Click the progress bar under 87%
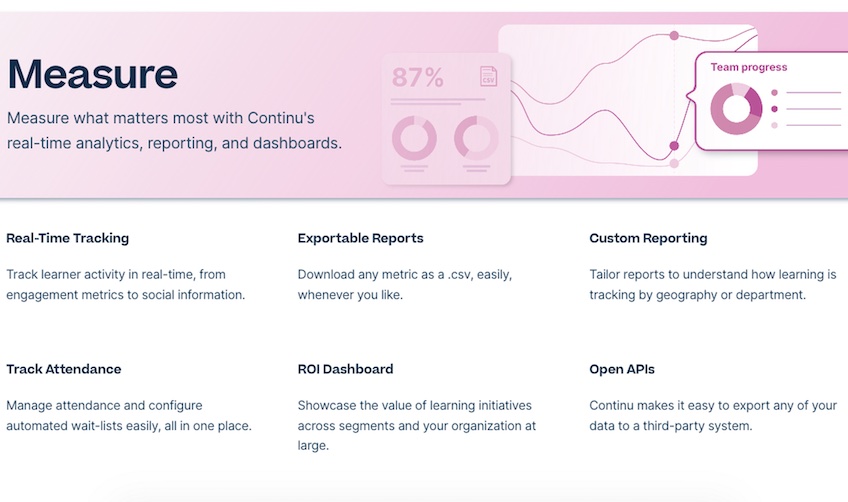848x502 pixels. (x=438, y=100)
